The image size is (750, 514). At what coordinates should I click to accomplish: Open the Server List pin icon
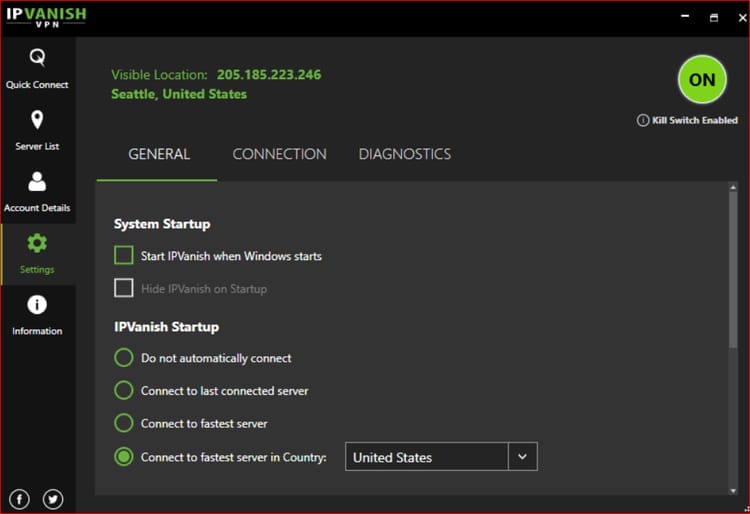tap(37, 121)
